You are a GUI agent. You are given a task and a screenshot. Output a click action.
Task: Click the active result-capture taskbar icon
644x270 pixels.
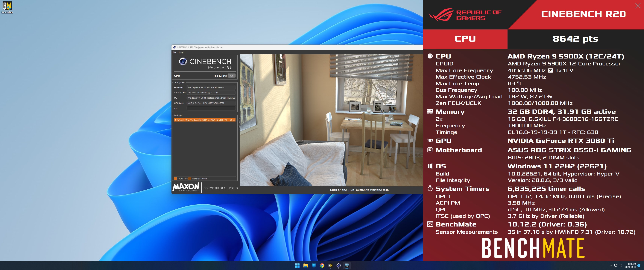[x=347, y=265]
